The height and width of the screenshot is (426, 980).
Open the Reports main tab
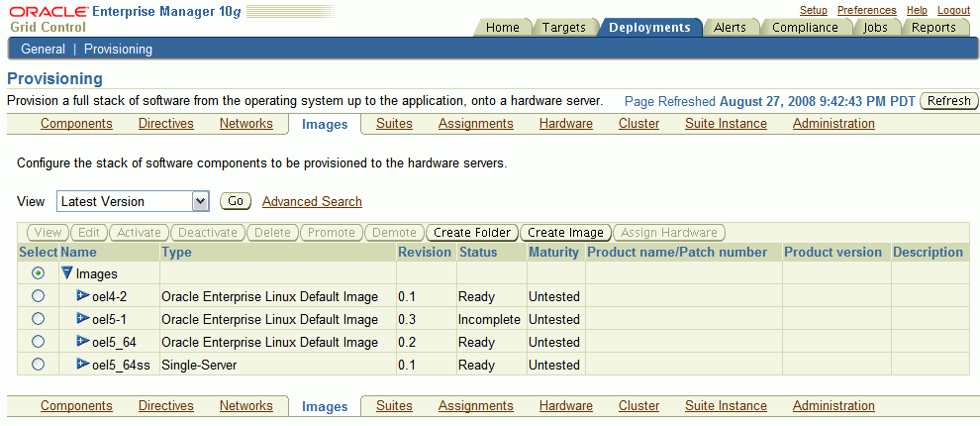click(x=933, y=28)
